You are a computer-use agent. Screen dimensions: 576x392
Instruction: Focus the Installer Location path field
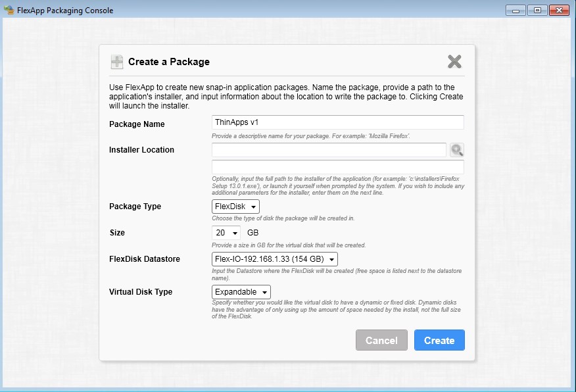pos(329,150)
